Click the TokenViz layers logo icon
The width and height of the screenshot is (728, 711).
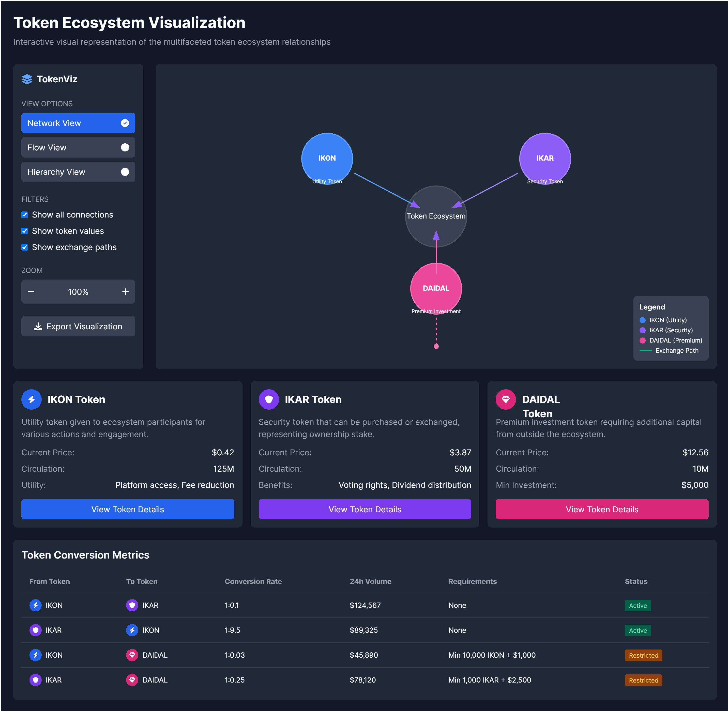[27, 79]
